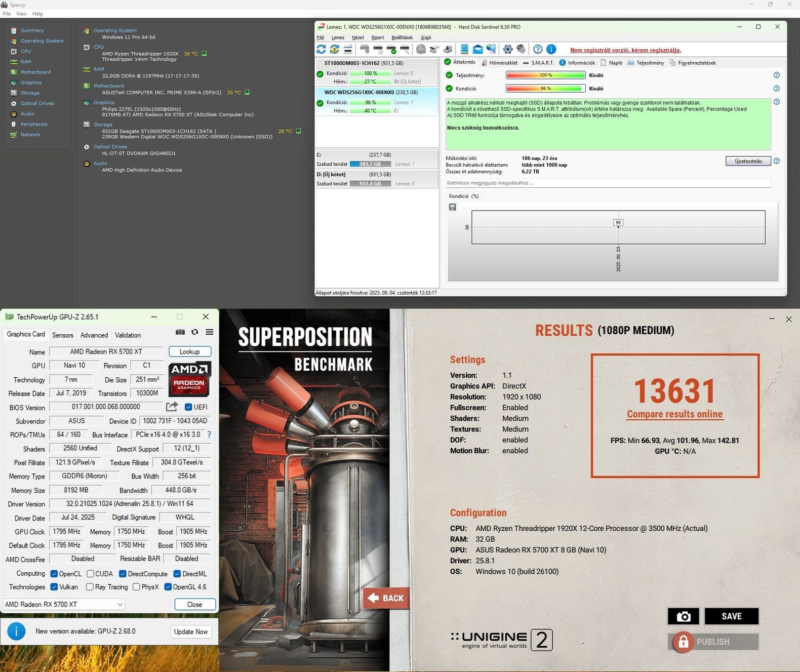Toggle Ray Tracing checkbox in GPU-Z

pos(90,587)
